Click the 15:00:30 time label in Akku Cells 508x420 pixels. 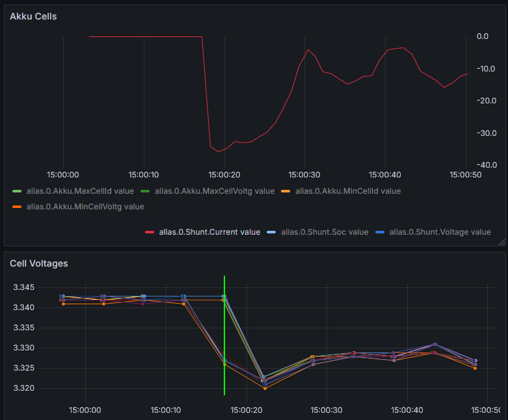304,175
